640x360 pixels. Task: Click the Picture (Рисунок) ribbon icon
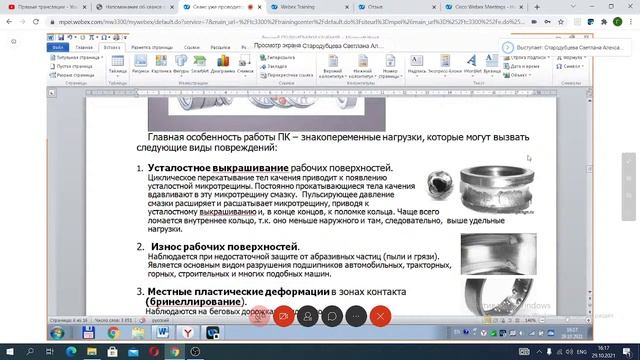coord(140,64)
